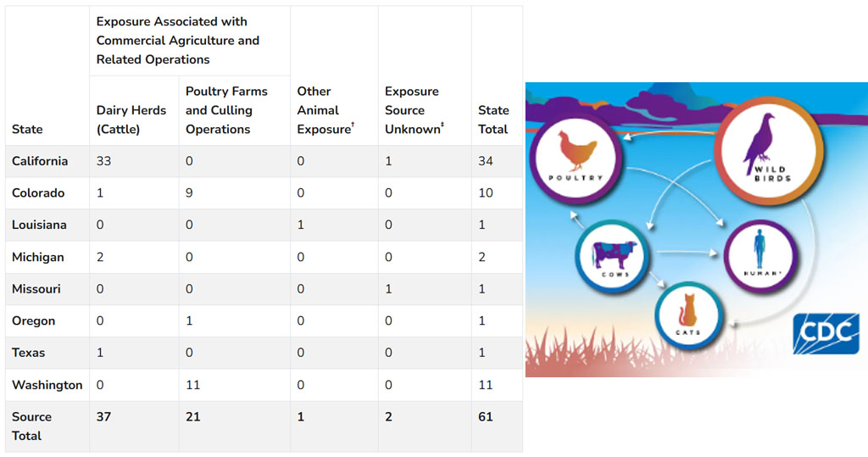
Task: Click California's dairy herds value 33
Action: (x=105, y=161)
